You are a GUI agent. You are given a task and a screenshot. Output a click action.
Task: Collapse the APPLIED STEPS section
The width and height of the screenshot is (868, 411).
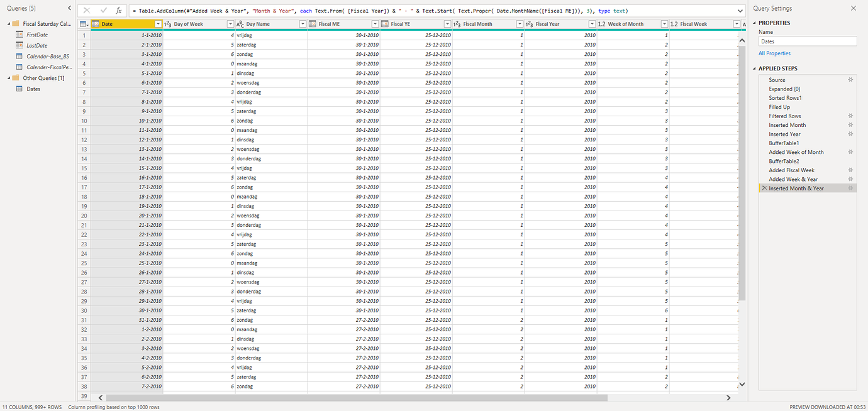[x=755, y=68]
